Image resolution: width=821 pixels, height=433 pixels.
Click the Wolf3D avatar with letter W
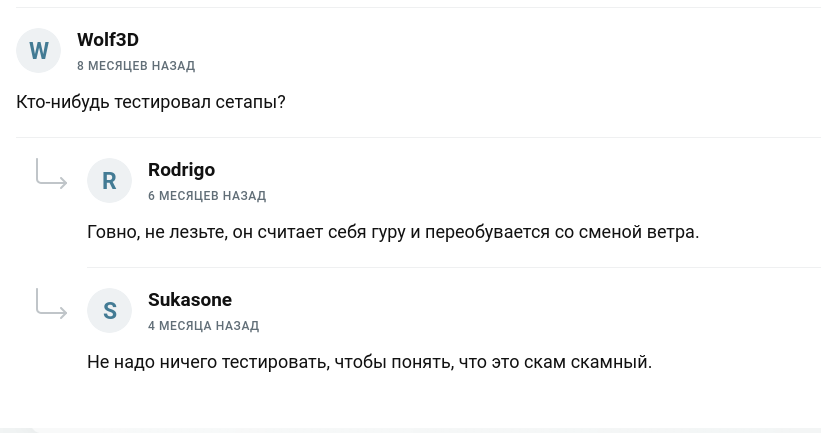tap(39, 50)
